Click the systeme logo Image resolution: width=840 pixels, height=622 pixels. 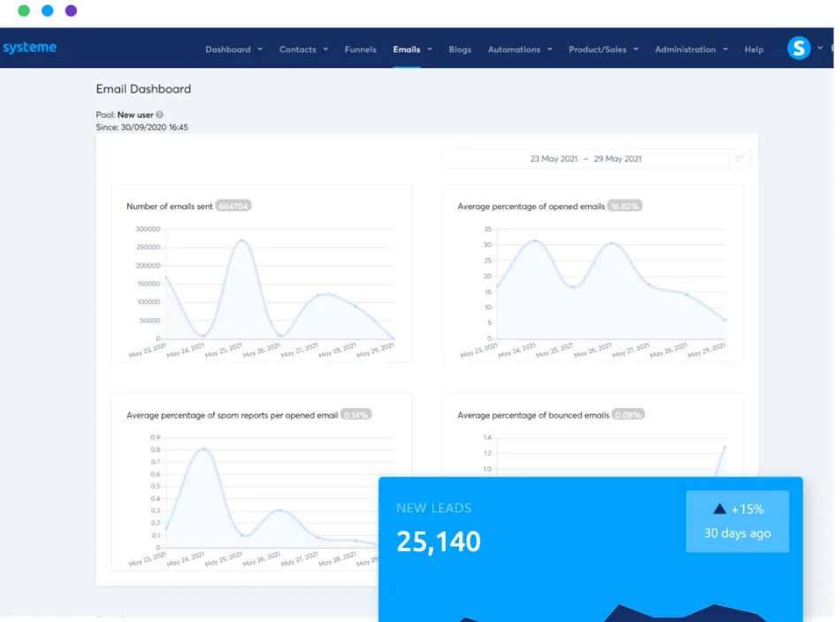coord(29,48)
